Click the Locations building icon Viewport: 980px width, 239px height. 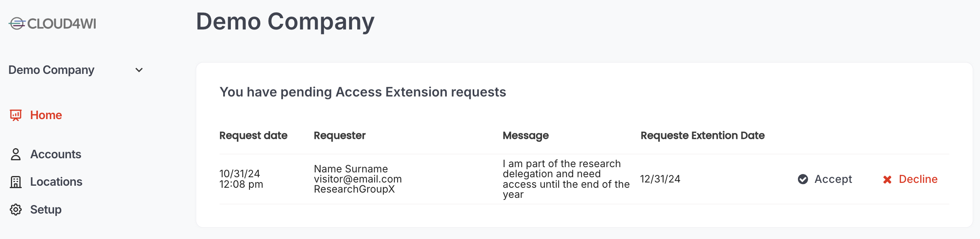(x=16, y=182)
